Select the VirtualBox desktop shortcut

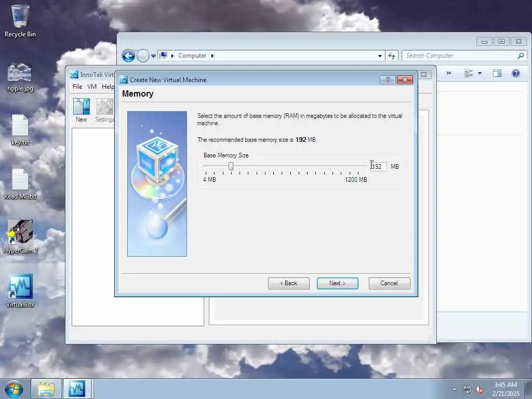point(20,290)
